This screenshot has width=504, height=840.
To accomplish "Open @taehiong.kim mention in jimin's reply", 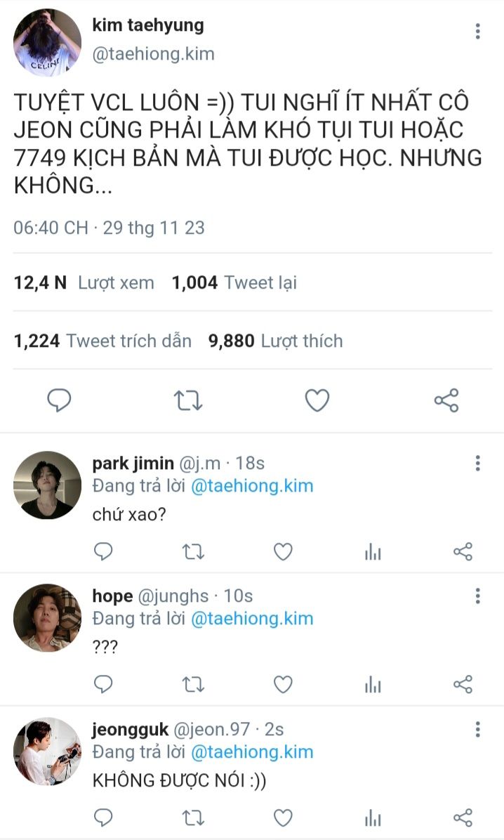I will coord(252,485).
